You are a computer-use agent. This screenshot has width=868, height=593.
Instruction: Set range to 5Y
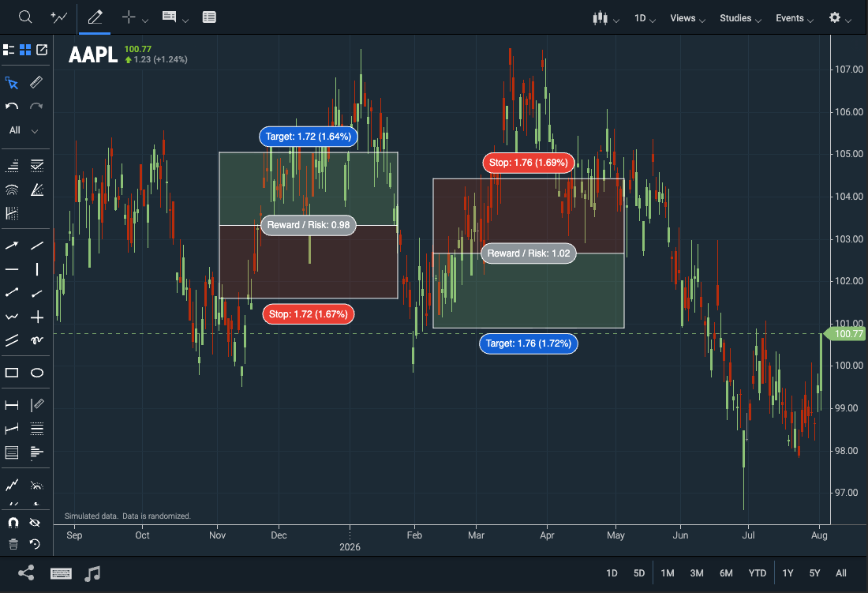[815, 573]
